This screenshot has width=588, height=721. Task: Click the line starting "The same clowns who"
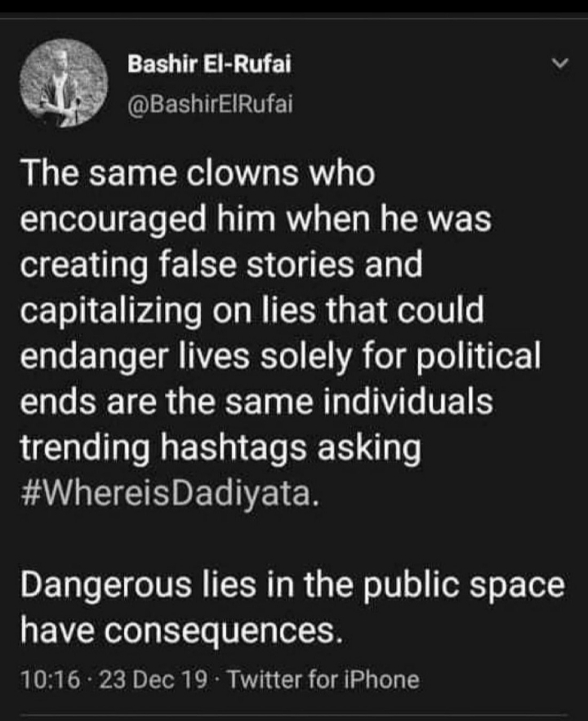point(197,172)
